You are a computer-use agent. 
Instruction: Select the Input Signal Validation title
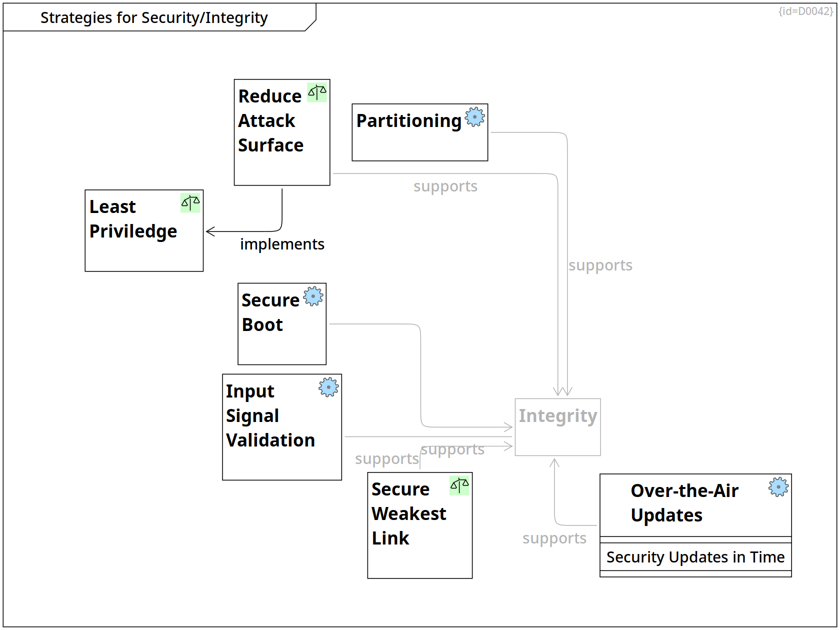(270, 415)
